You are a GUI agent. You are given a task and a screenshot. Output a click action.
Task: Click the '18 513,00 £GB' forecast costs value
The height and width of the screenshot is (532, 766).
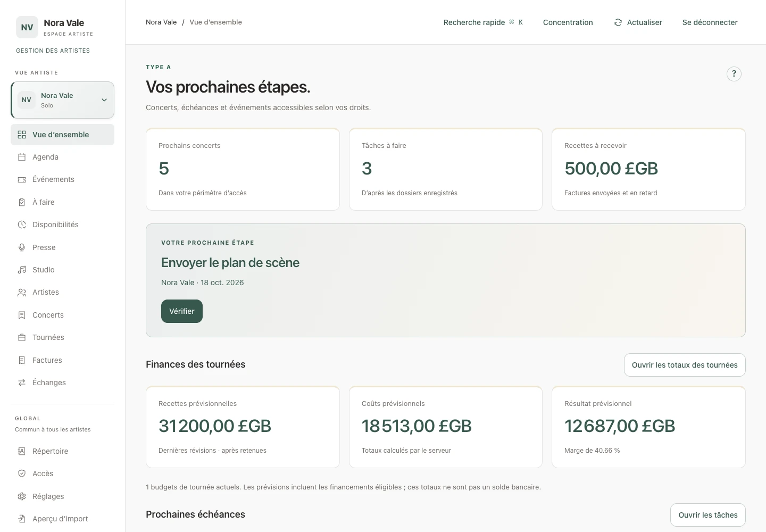417,426
